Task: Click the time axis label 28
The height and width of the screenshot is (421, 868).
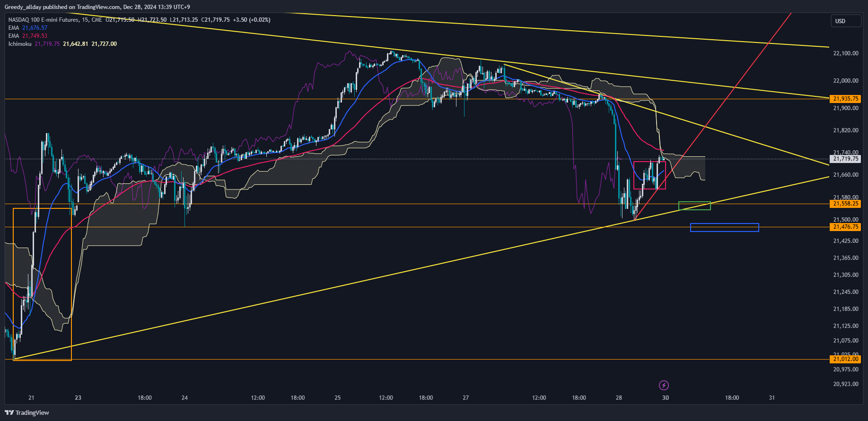Action: 619,398
